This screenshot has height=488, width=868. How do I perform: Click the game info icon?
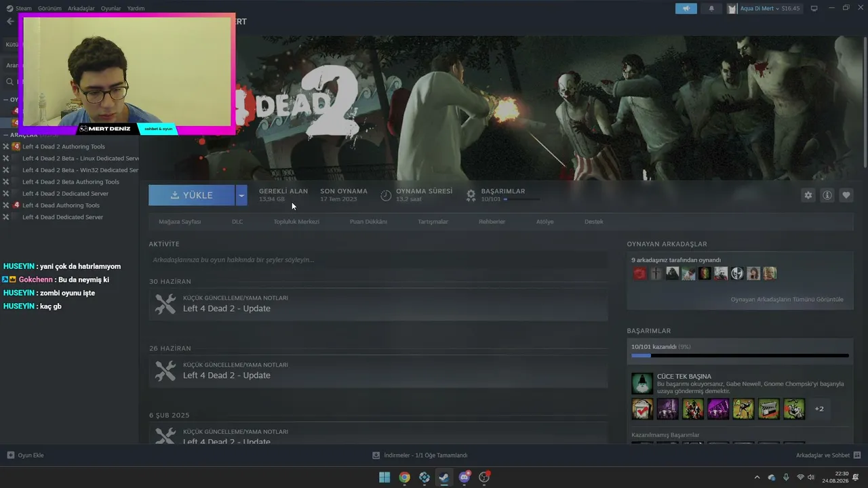click(x=827, y=195)
